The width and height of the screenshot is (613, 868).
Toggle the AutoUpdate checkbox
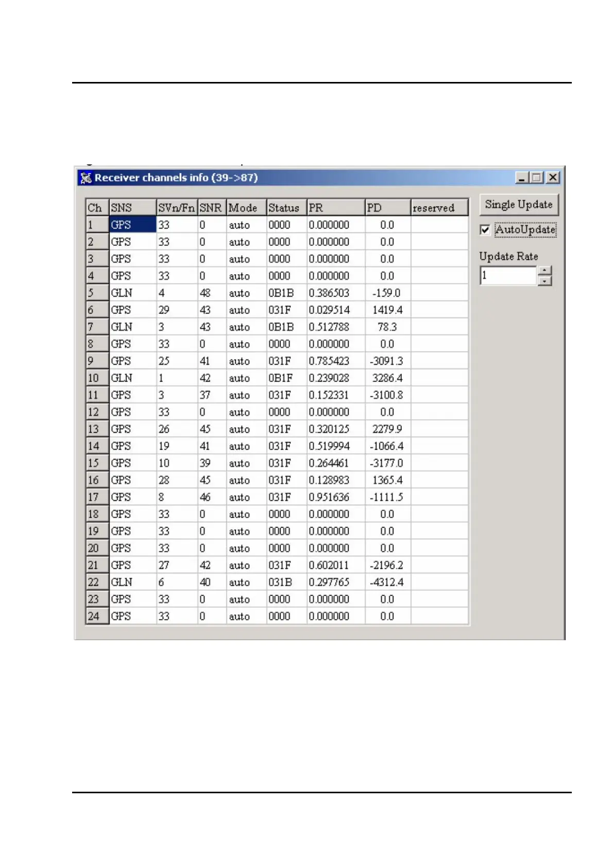pos(485,230)
